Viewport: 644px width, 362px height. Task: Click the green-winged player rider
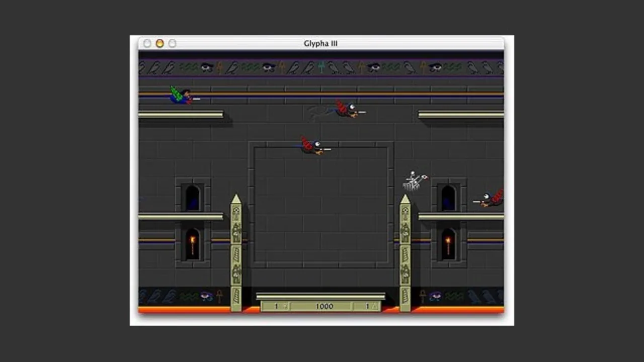click(x=184, y=95)
